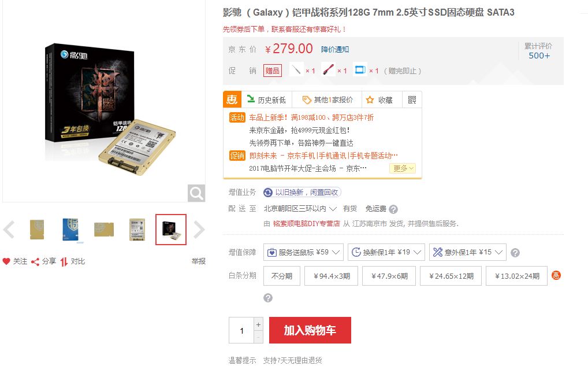Click the quantity plus stepper
Image resolution: width=588 pixels, height=373 pixels.
click(258, 324)
